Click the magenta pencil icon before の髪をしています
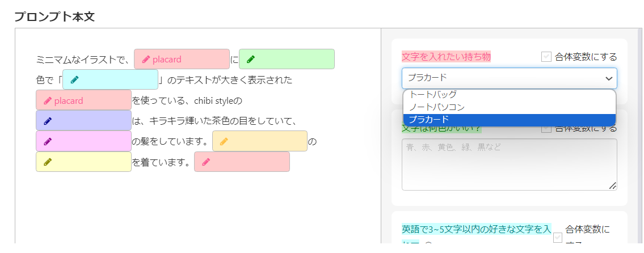This screenshot has width=644, height=253. pos(48,141)
